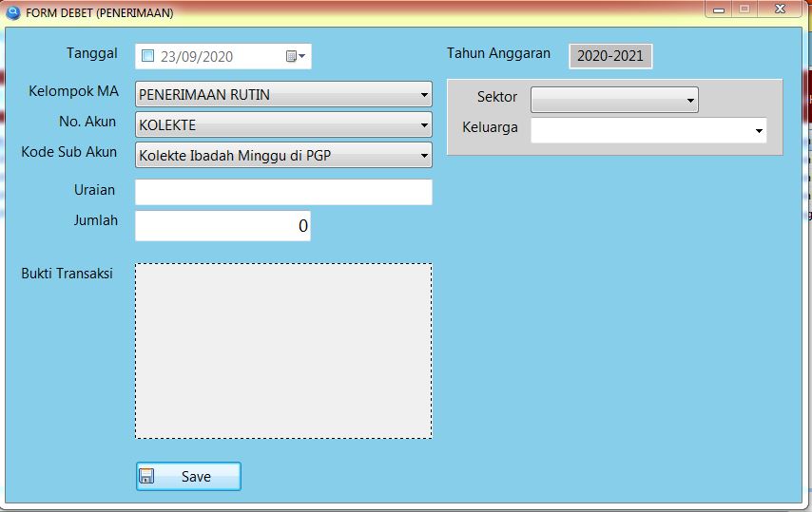Click into the Jumlah amount field

click(x=223, y=225)
